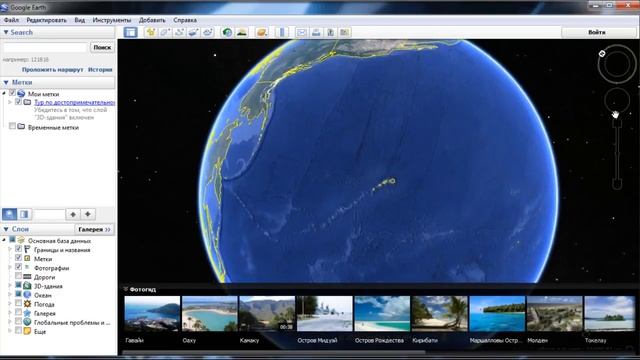The width and height of the screenshot is (640, 360).
Task: Click the Погода sun icon in layers
Action: [x=27, y=304]
